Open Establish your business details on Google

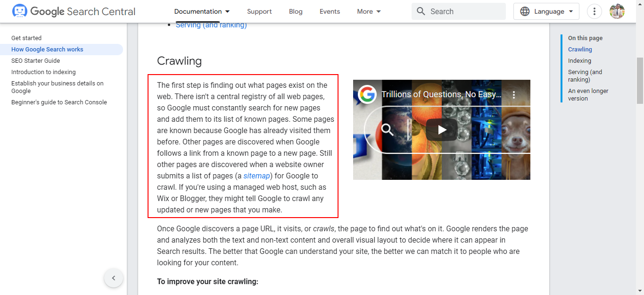pos(58,87)
